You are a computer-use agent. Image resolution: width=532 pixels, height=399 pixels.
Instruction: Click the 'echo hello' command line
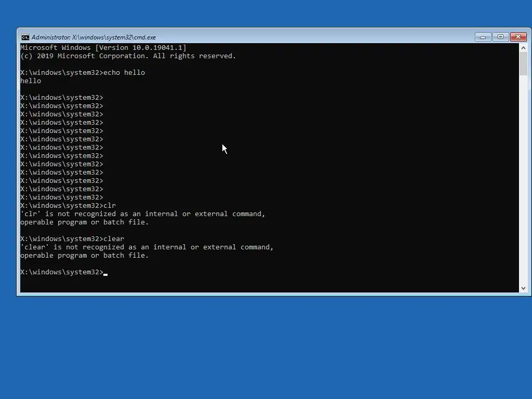83,73
